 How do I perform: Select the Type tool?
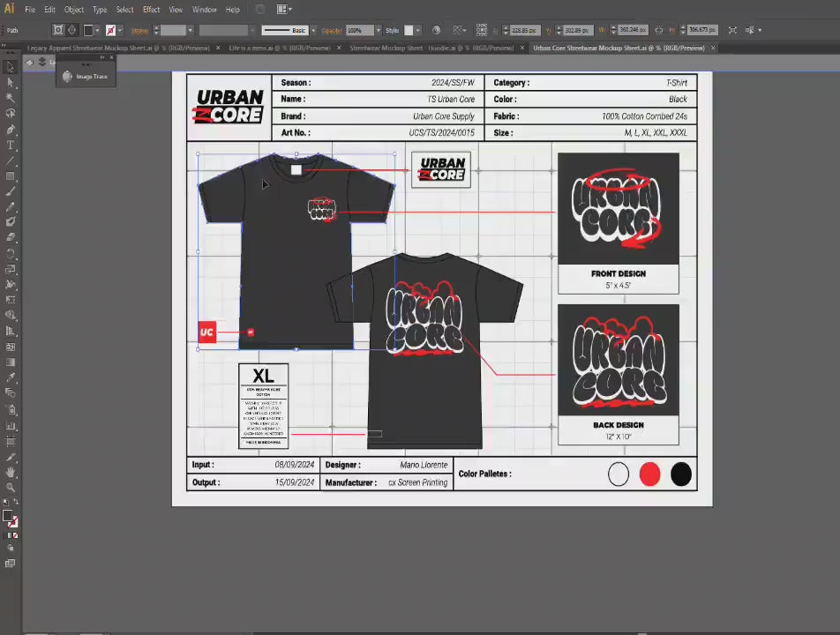11,146
